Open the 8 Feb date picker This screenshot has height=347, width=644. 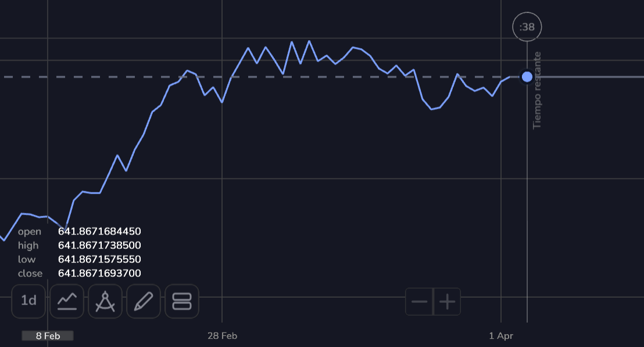click(46, 335)
